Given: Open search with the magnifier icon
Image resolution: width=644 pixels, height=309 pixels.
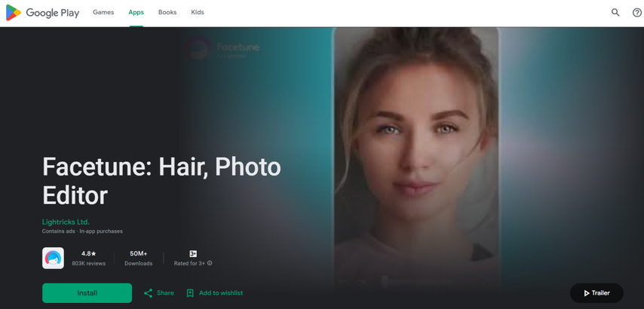Looking at the screenshot, I should tap(615, 13).
